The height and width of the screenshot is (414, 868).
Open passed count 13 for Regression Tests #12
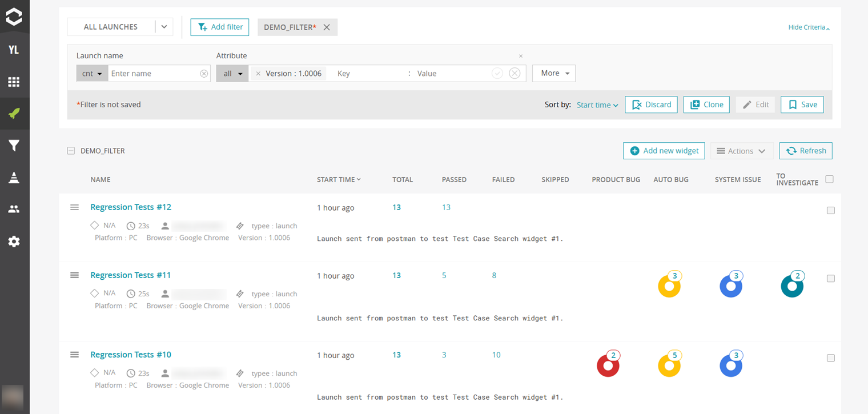coord(446,207)
